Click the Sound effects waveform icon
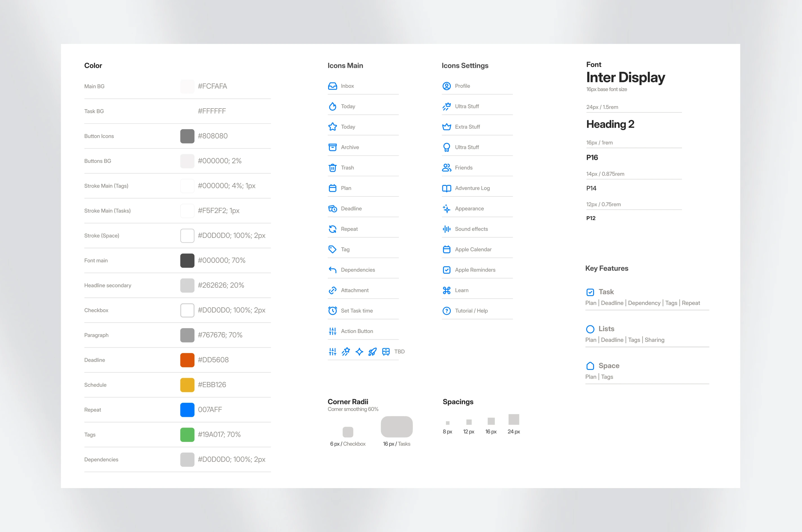This screenshot has width=802, height=532. 447,229
